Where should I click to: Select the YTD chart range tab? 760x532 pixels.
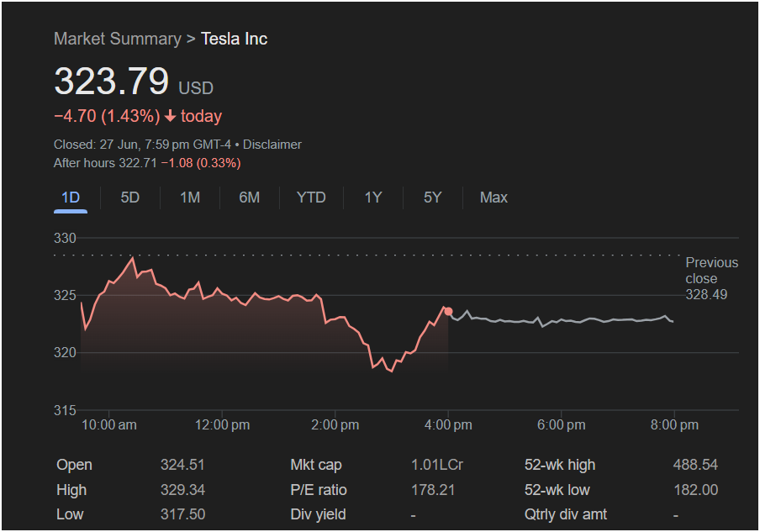[x=311, y=198]
